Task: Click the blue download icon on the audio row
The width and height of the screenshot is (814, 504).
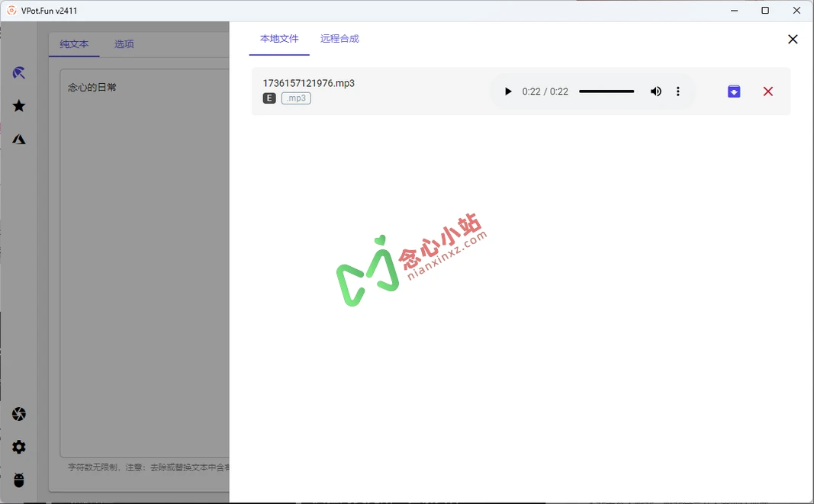Action: click(x=733, y=91)
